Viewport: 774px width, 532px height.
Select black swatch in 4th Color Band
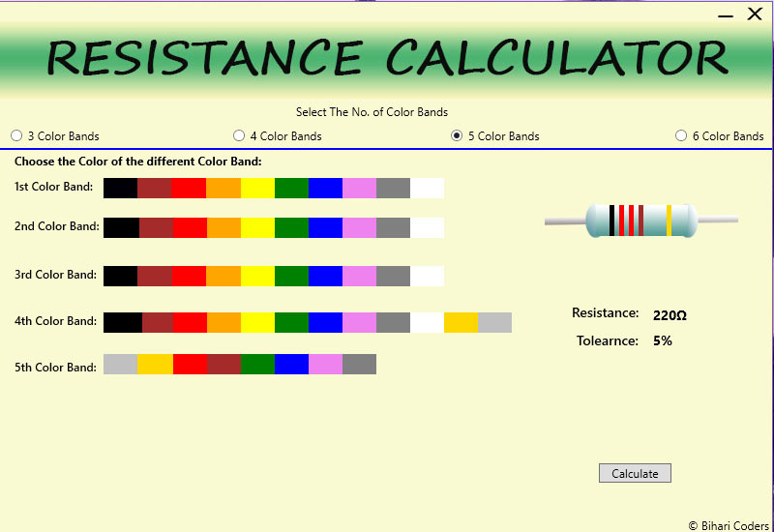(123, 322)
